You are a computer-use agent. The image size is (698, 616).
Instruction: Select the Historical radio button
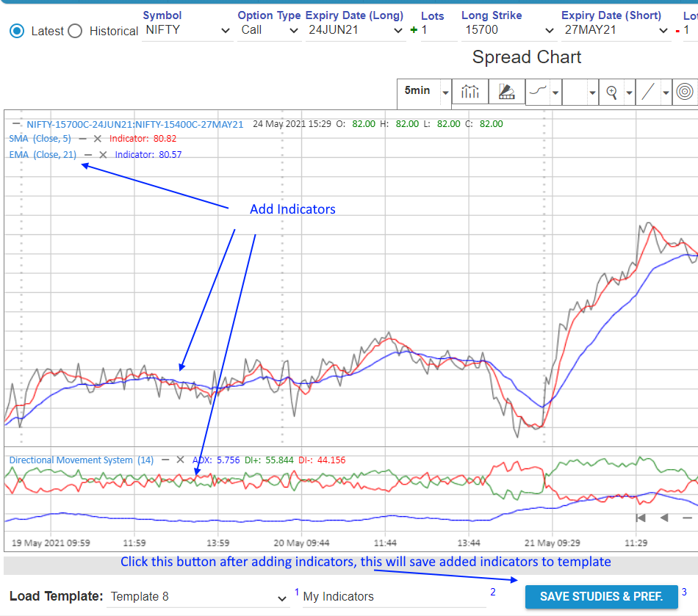tap(75, 31)
